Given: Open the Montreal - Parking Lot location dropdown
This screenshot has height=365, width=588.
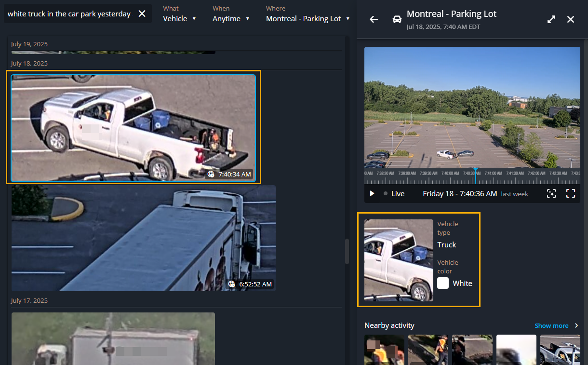Looking at the screenshot, I should (x=307, y=18).
